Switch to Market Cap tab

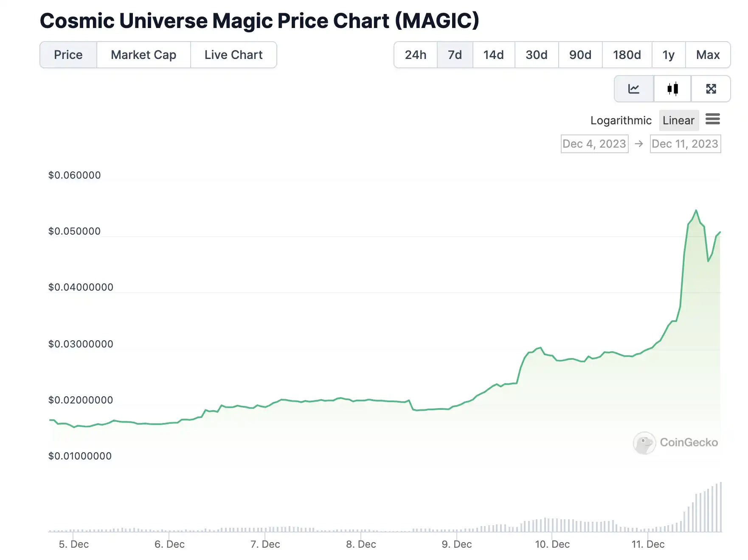143,55
